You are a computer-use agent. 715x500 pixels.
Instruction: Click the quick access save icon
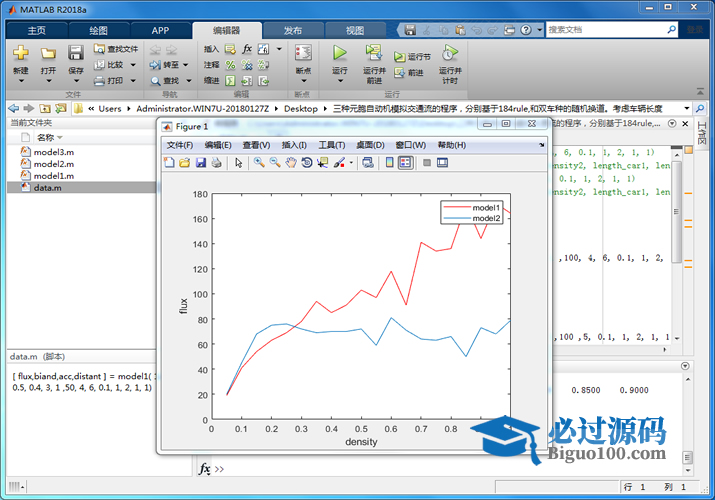click(410, 30)
